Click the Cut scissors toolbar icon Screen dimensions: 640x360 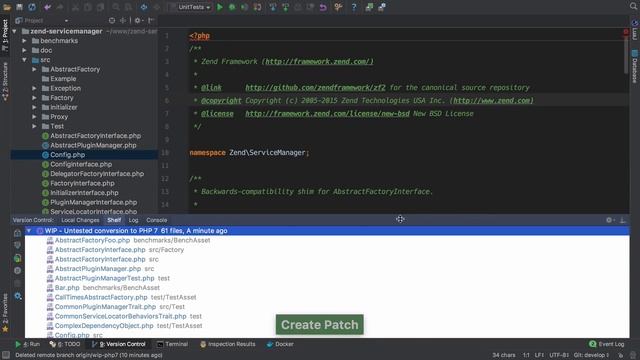(x=75, y=7)
